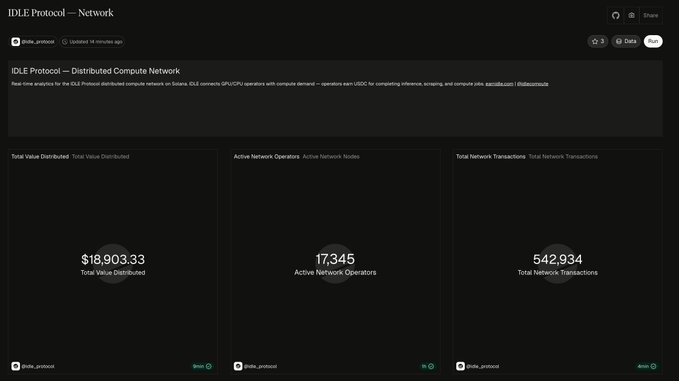Click the 9min refresh status badge

[202, 366]
